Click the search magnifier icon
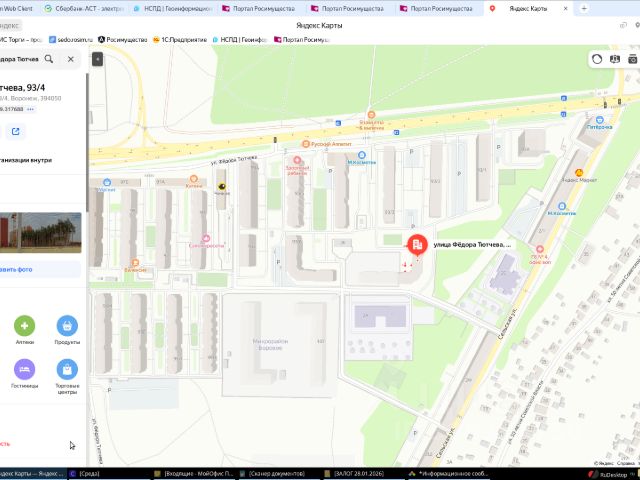The width and height of the screenshot is (640, 480). 49,59
